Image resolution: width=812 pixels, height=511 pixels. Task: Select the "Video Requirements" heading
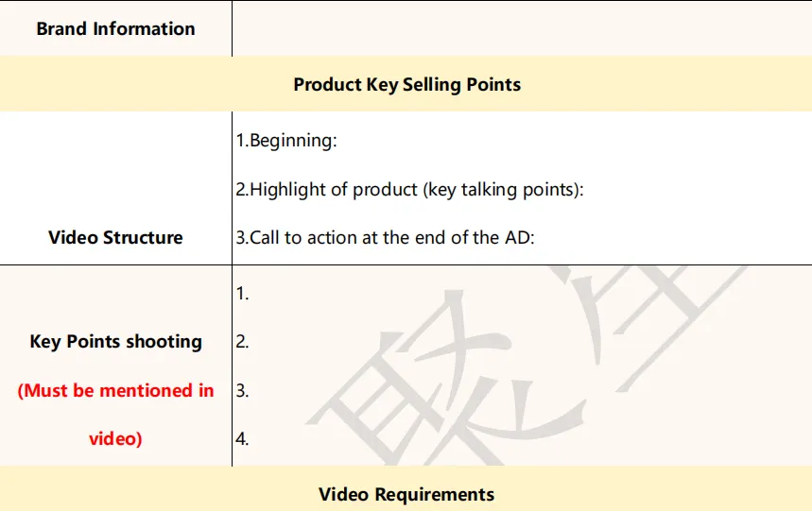[x=406, y=494]
